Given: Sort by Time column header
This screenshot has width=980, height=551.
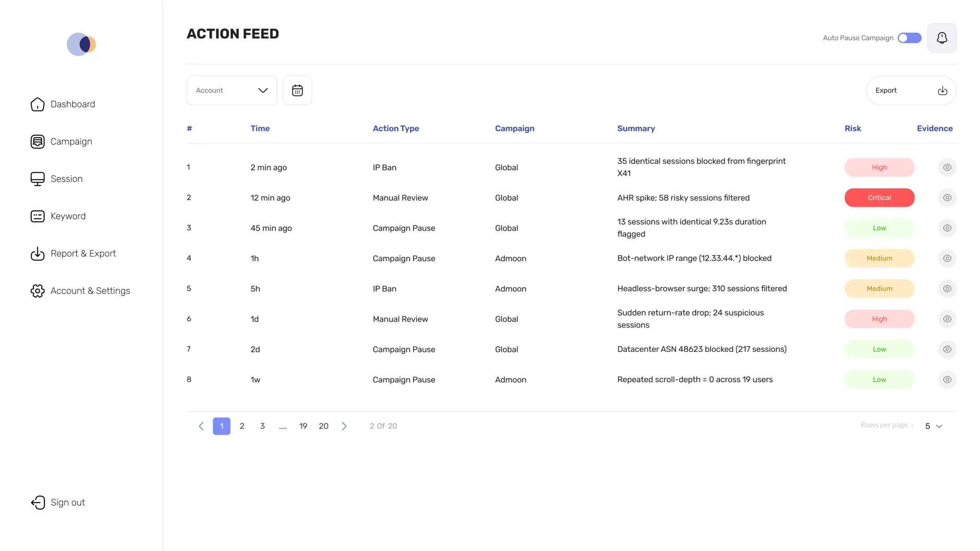Looking at the screenshot, I should pyautogui.click(x=260, y=128).
